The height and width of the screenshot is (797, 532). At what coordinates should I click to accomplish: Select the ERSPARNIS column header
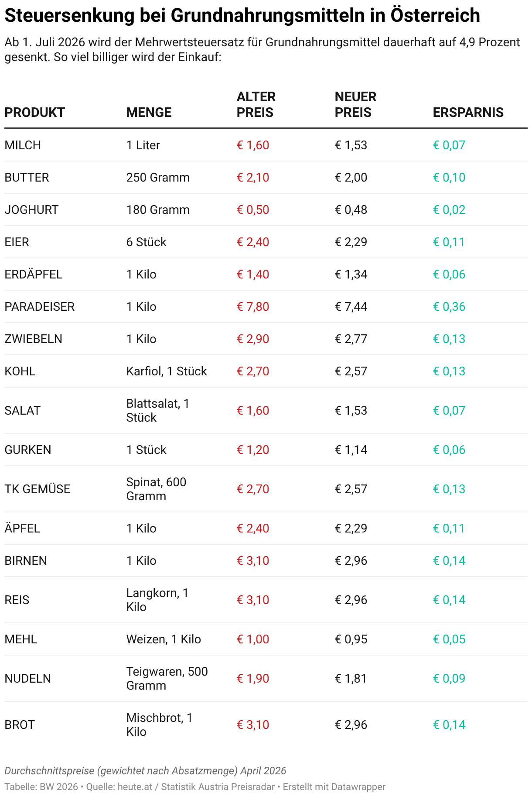[468, 113]
